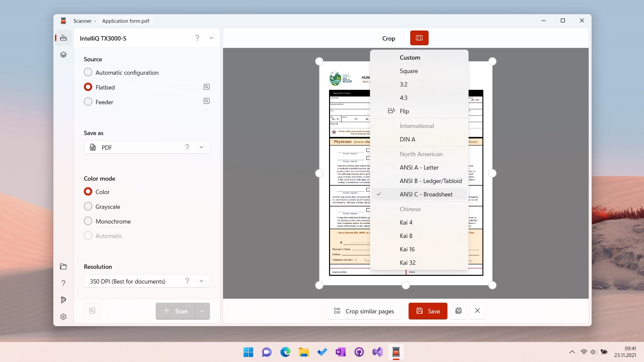The image size is (644, 362).
Task: Click the help icon beside IntelliQ TX3000-S
Action: click(x=197, y=38)
